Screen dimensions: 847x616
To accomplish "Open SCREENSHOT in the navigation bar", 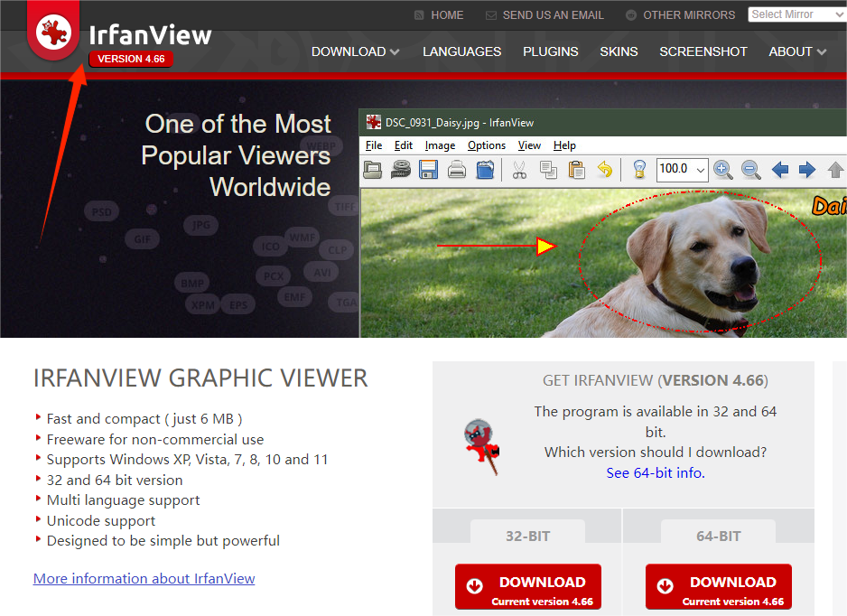I will point(703,51).
